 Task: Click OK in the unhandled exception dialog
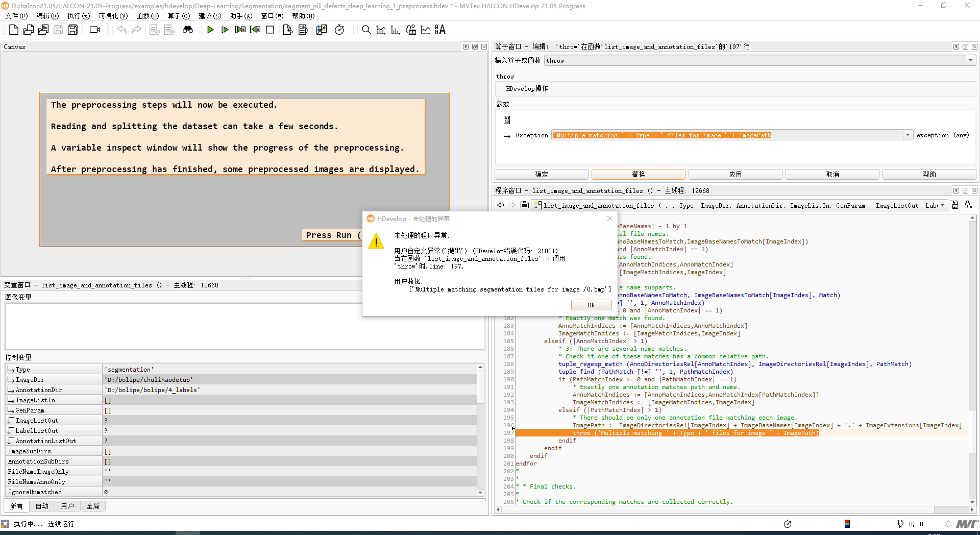591,305
